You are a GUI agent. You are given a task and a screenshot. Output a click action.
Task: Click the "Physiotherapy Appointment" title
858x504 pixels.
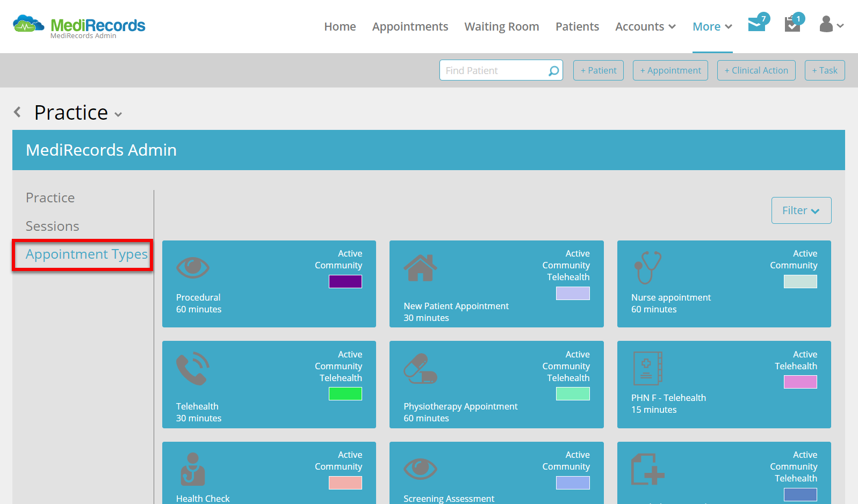[460, 406]
